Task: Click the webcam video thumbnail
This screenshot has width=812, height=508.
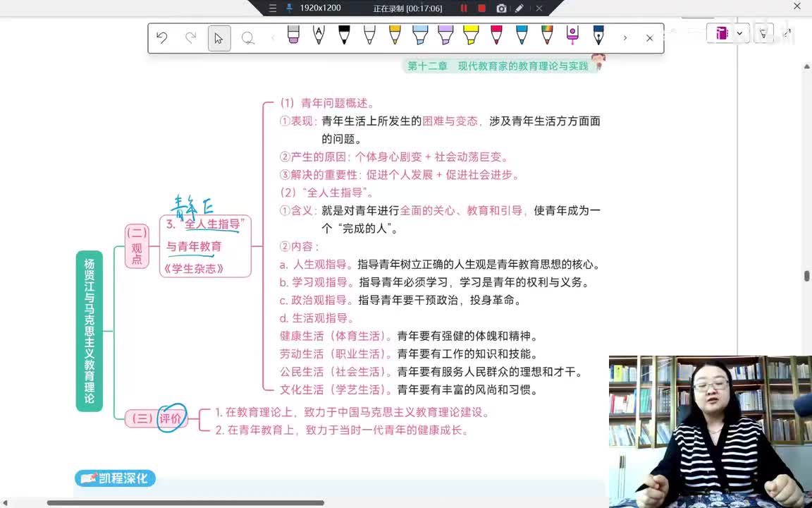Action: pyautogui.click(x=710, y=432)
